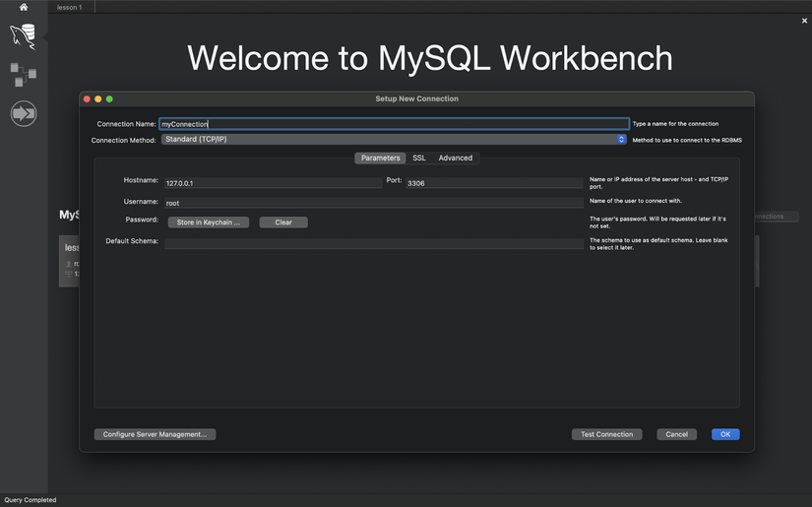The height and width of the screenshot is (507, 812).
Task: Open the MySQL dolphin connections sidebar icon
Action: click(23, 37)
